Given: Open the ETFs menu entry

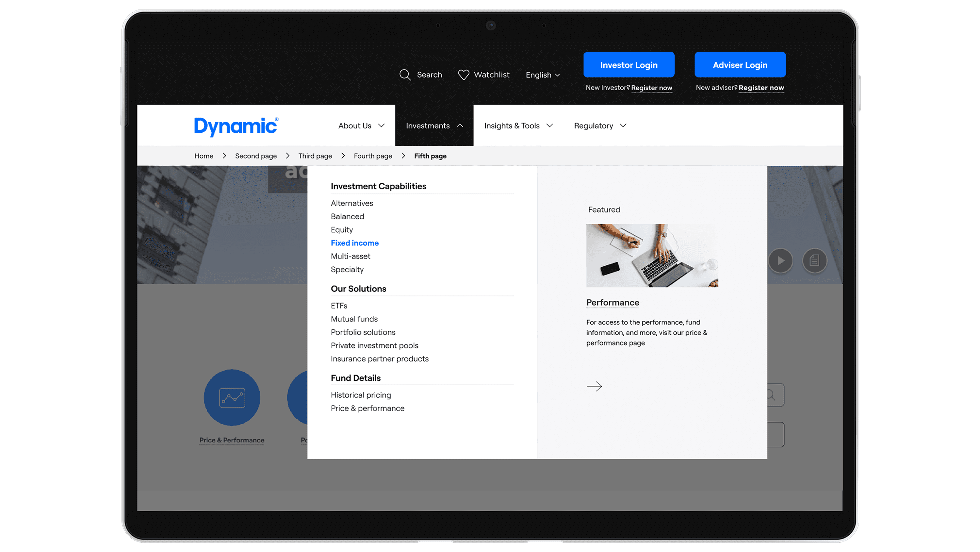Looking at the screenshot, I should coord(339,306).
